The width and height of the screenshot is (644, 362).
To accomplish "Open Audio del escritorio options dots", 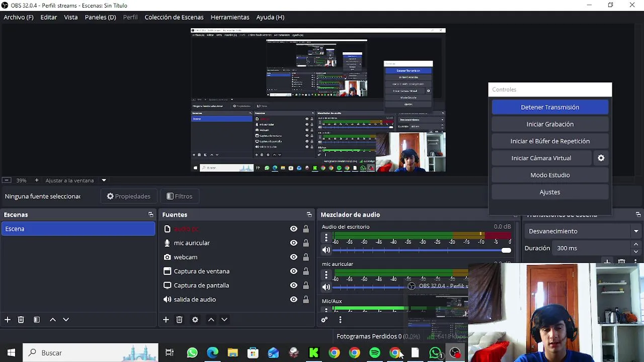I will pyautogui.click(x=326, y=238).
